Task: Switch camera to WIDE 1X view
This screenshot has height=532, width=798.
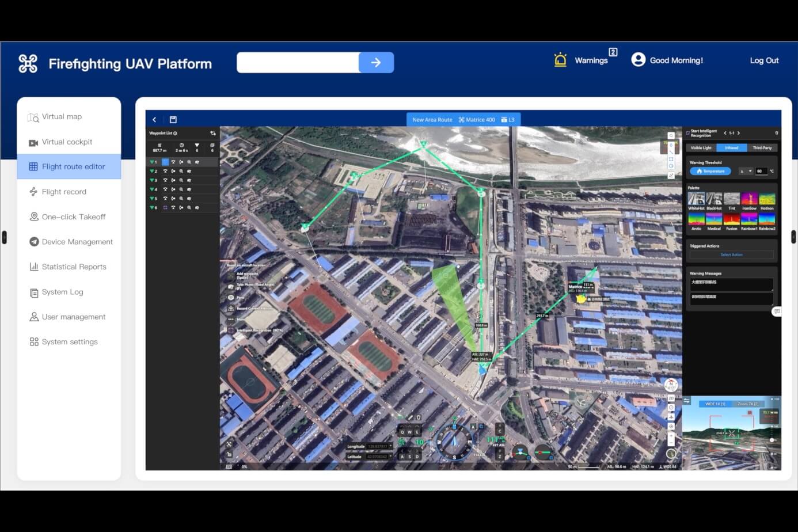Action: pyautogui.click(x=715, y=404)
